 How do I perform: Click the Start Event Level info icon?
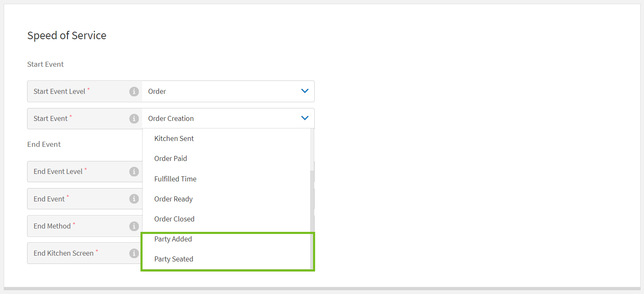134,91
